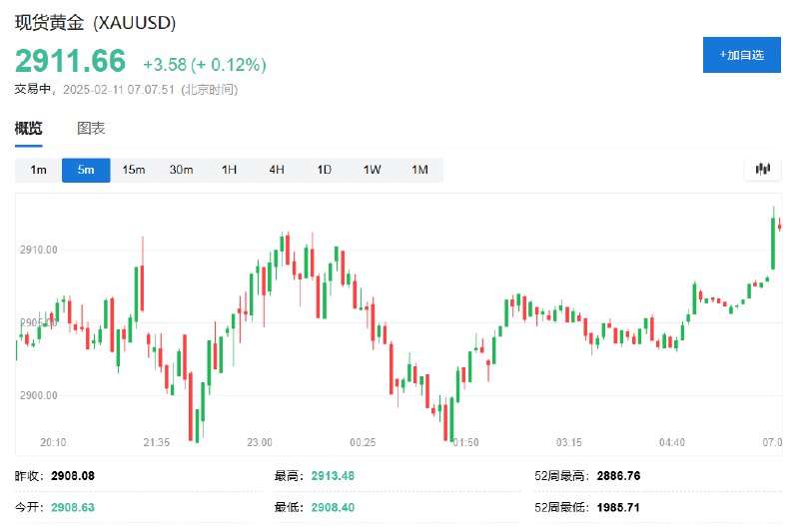Click the 04:40 time axis label
This screenshot has width=799, height=532.
tap(672, 442)
